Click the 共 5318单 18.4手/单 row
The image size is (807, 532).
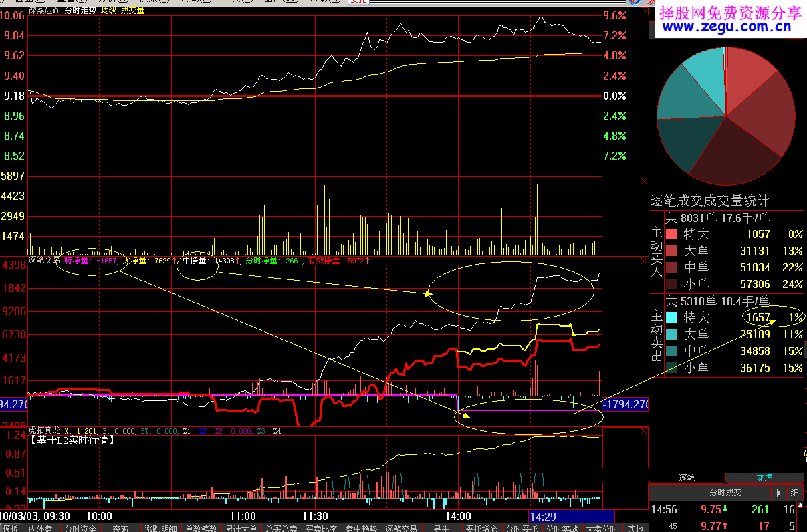click(717, 301)
